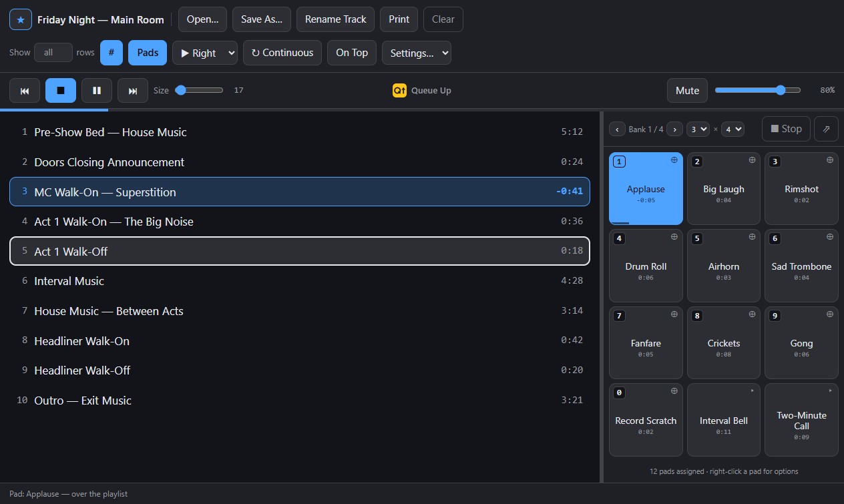Click the circle icon on the Sad Trombone pad

pos(830,237)
